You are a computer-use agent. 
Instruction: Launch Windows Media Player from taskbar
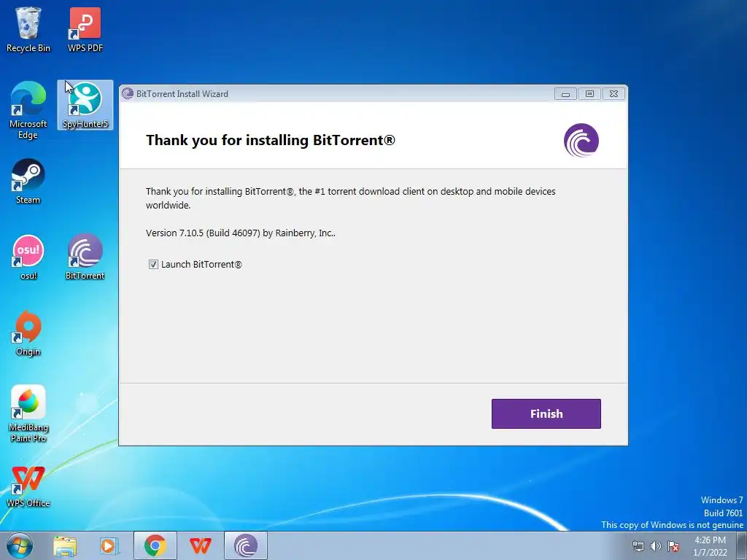click(109, 545)
